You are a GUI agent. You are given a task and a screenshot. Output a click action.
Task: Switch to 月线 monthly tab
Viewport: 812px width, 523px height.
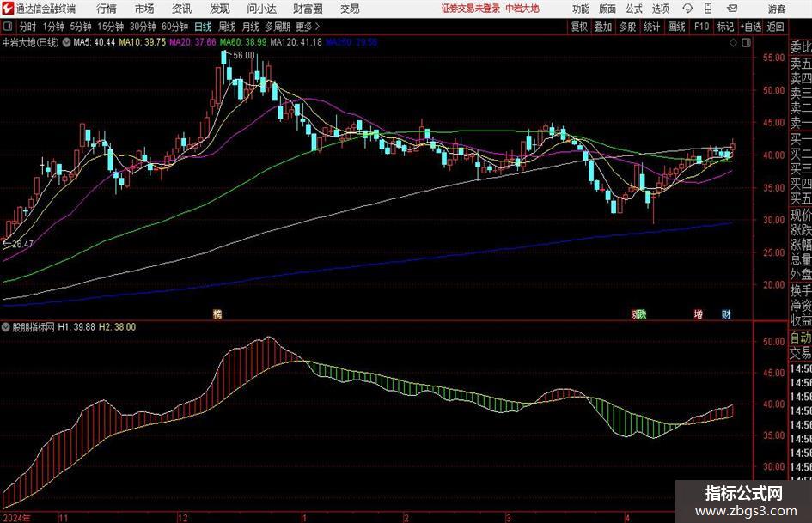click(250, 27)
